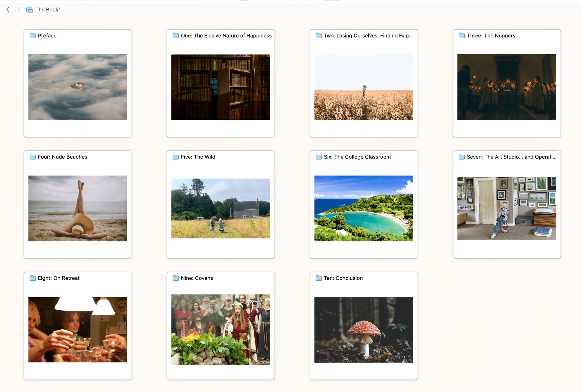
Task: Click the raised-hand field photo in chapter Two
Action: pos(363,87)
